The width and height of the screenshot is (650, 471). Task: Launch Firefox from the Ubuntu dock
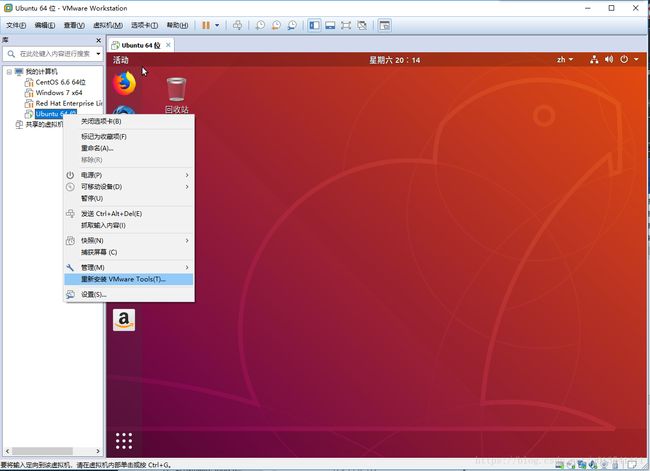pos(124,83)
